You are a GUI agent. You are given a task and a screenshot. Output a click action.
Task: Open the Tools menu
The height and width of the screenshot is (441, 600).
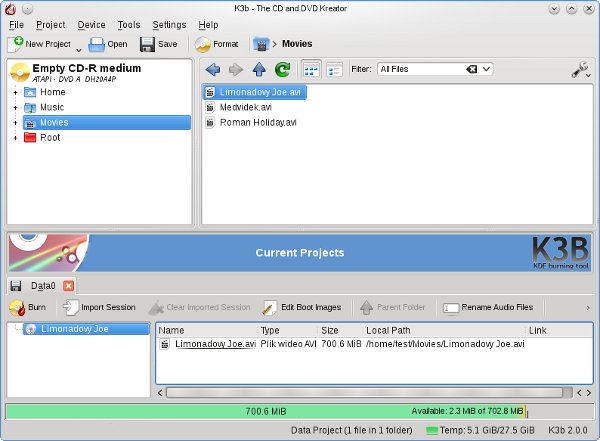129,25
